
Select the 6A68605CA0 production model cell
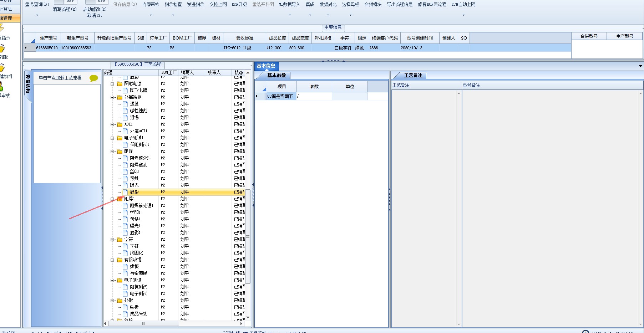pyautogui.click(x=47, y=48)
